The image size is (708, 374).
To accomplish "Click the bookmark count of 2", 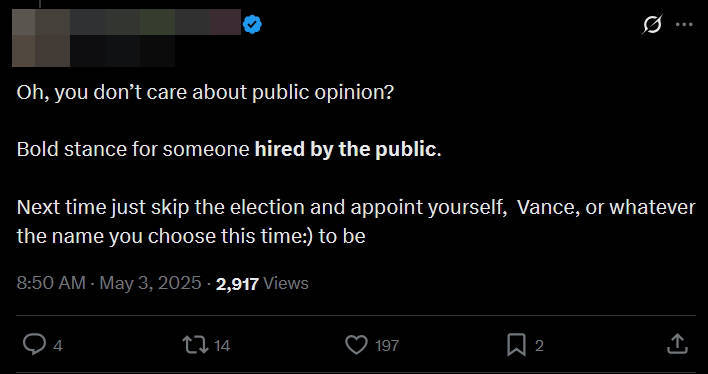I will point(539,346).
